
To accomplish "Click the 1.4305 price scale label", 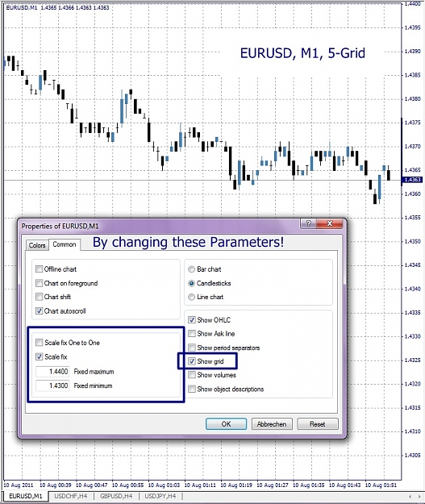I will coord(412,455).
